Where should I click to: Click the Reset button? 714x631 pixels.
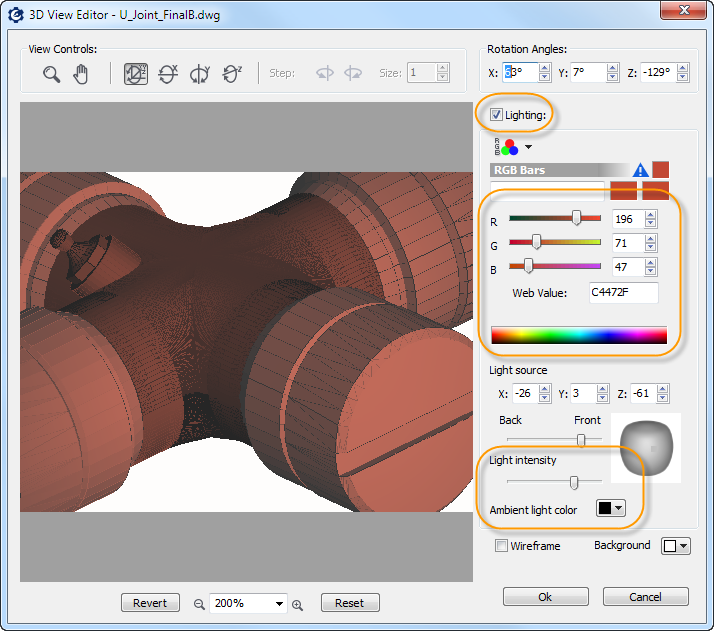[350, 603]
